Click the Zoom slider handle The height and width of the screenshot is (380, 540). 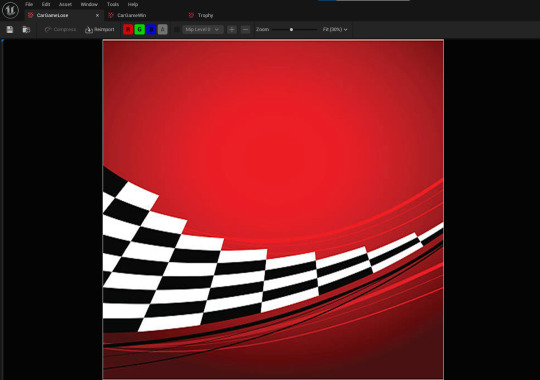pos(291,30)
